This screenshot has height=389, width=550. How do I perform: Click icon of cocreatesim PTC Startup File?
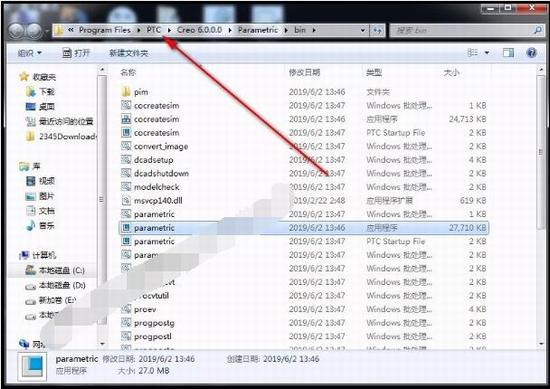click(x=126, y=133)
